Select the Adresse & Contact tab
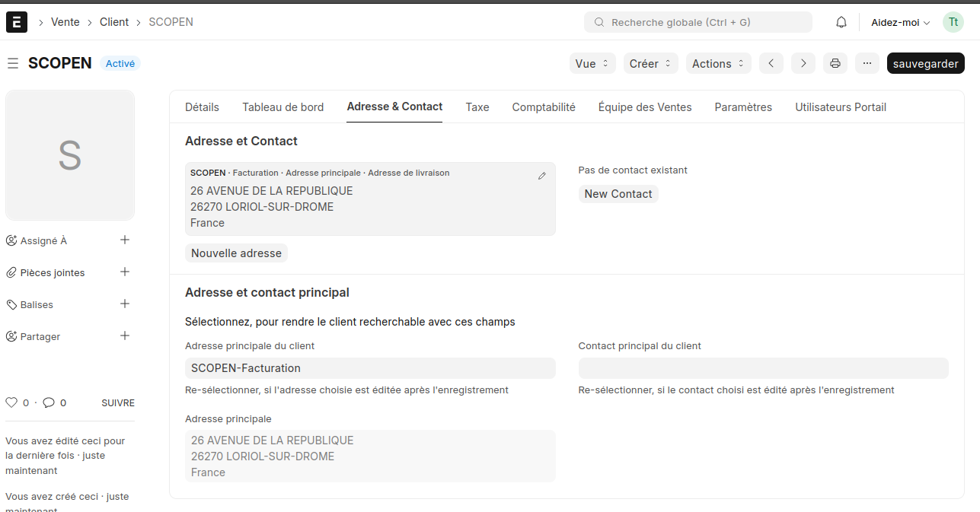Screen dimensions: 980x512 point(394,107)
